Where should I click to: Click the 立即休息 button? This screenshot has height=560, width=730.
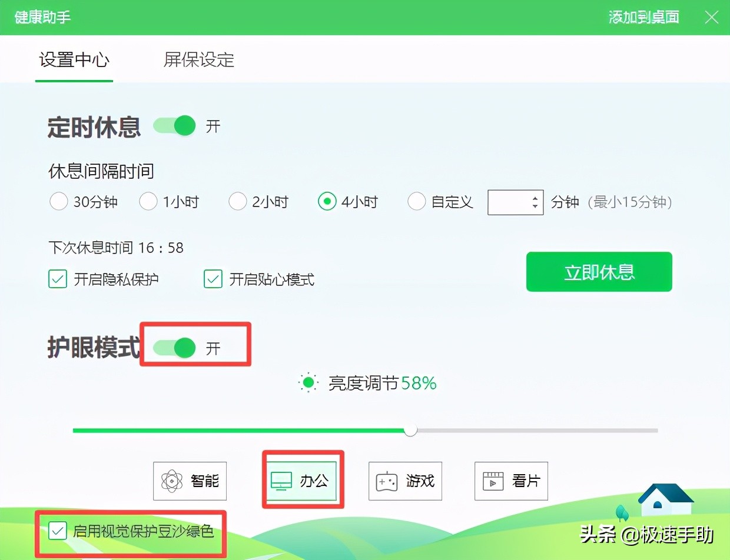click(x=599, y=271)
